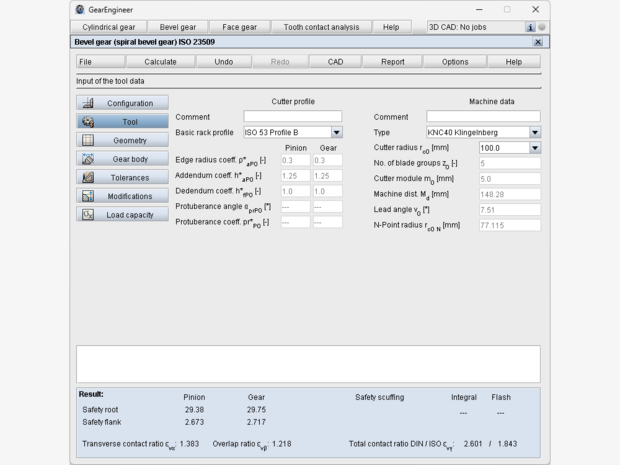
Task: Open the Modifications panel
Action: coord(116,196)
